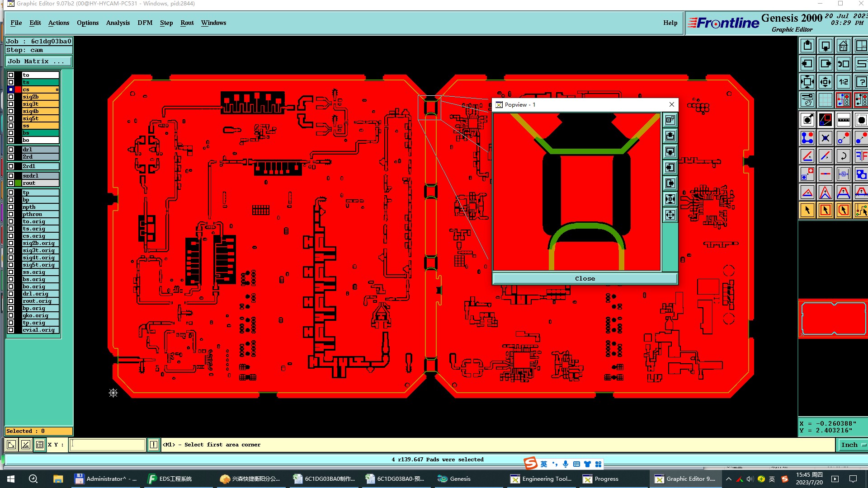Image resolution: width=868 pixels, height=488 pixels.
Task: Click the red cs layer color swatch
Action: point(18,89)
